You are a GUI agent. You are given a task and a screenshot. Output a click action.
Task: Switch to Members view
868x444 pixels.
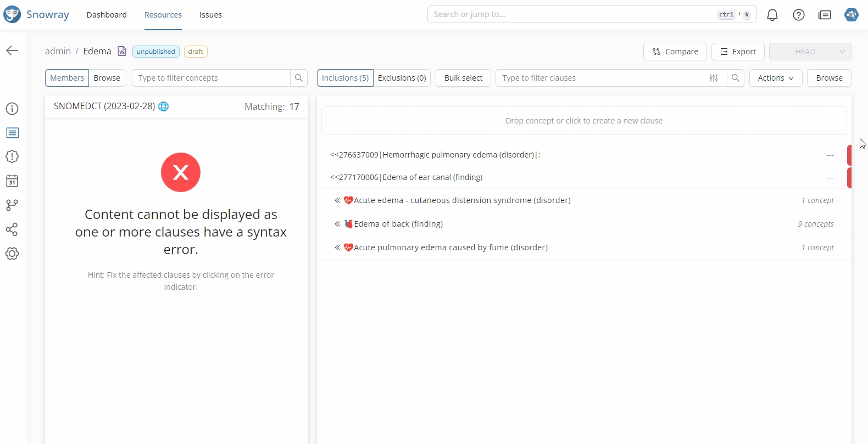coord(67,78)
